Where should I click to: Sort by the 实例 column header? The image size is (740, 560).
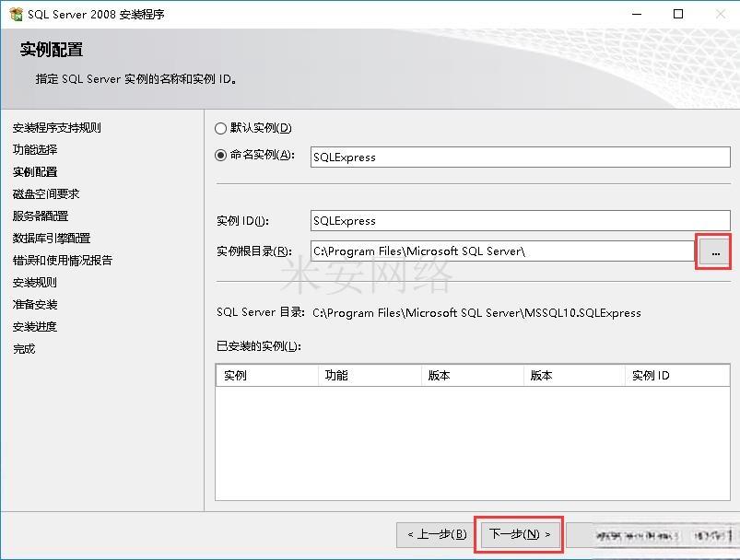point(267,376)
